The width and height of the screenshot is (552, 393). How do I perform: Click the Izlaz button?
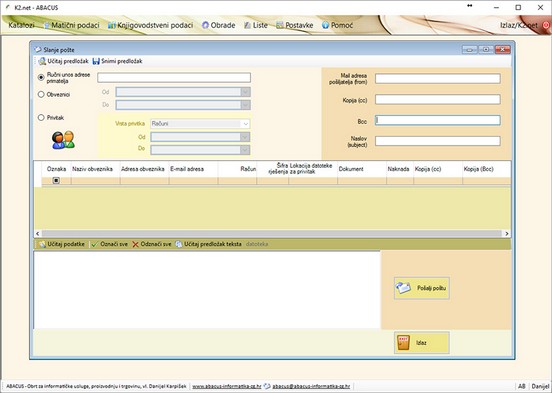(422, 342)
